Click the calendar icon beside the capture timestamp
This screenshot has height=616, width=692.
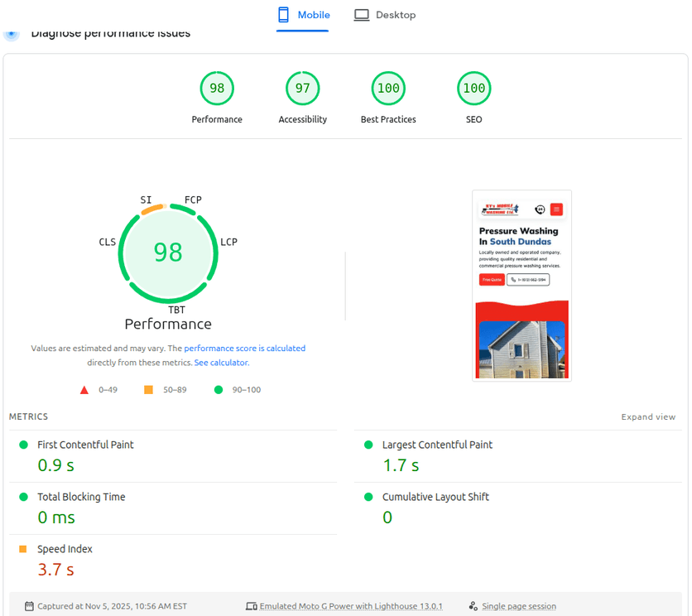point(27,606)
